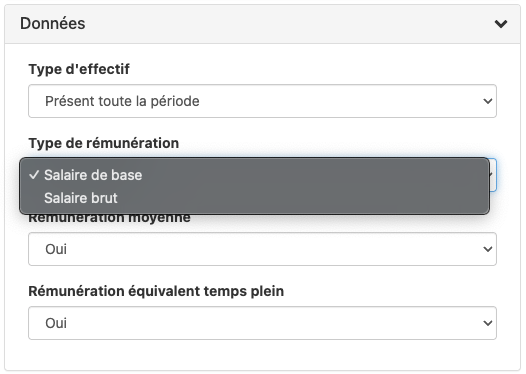Click Présent toute la période selected value

[x=122, y=101]
